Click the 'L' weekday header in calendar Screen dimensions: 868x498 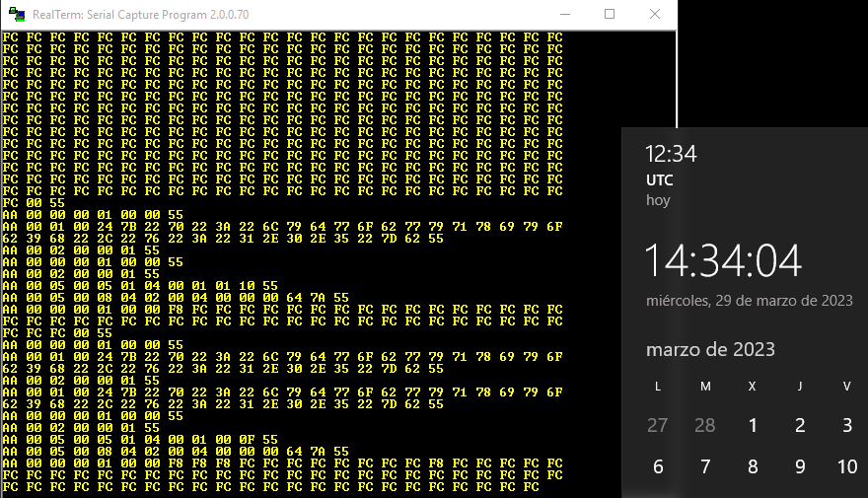(x=658, y=387)
